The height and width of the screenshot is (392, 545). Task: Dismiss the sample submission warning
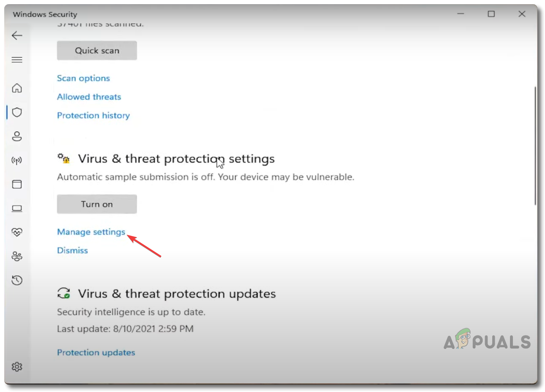pyautogui.click(x=73, y=251)
